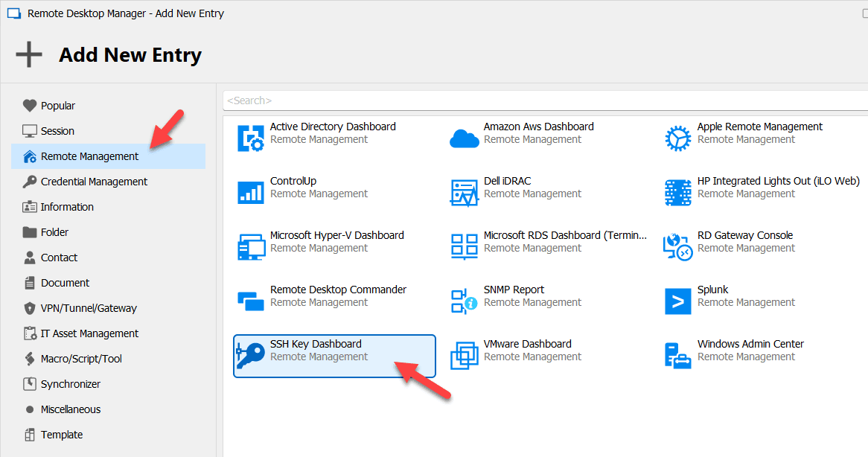Click the Dell iDRAC icon

click(465, 193)
